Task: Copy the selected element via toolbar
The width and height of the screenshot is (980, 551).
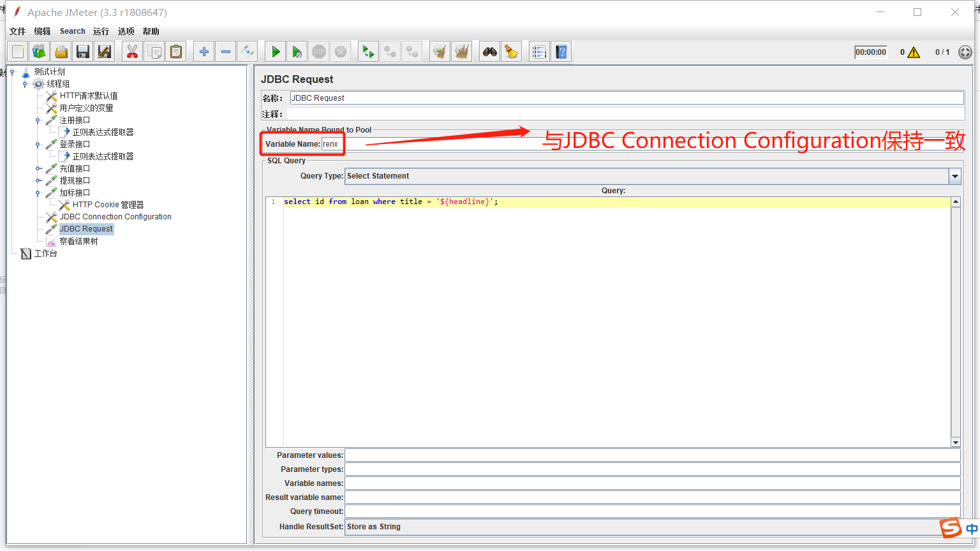Action: point(154,52)
